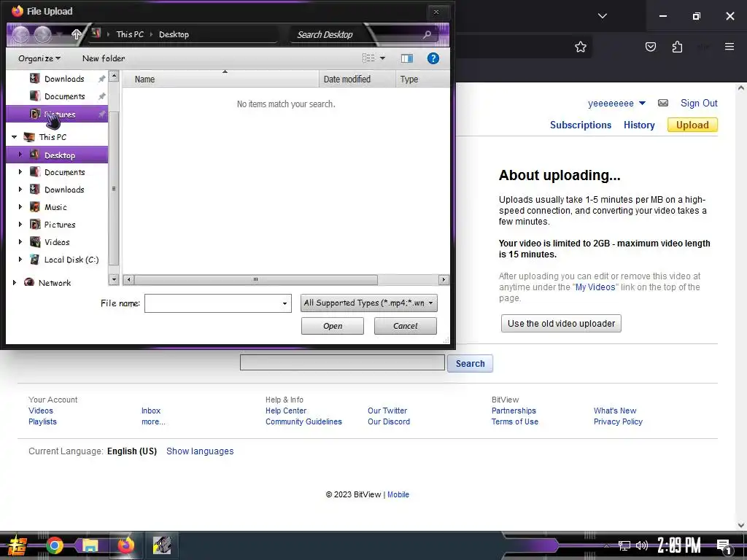Click the volume speaker tray icon

642,545
